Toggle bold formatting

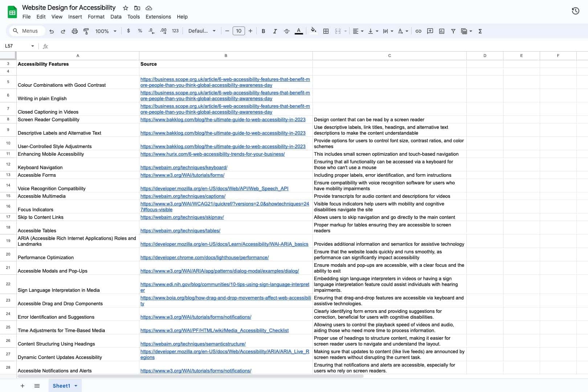(263, 31)
